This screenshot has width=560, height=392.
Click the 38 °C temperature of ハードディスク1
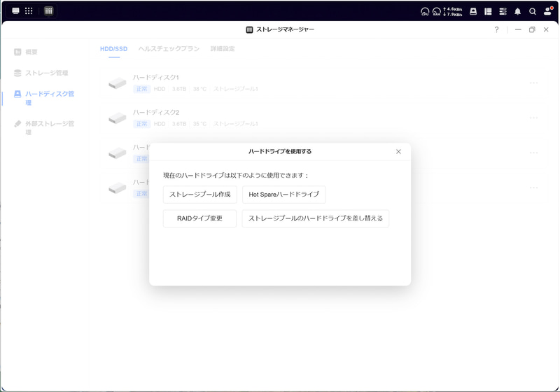[199, 89]
